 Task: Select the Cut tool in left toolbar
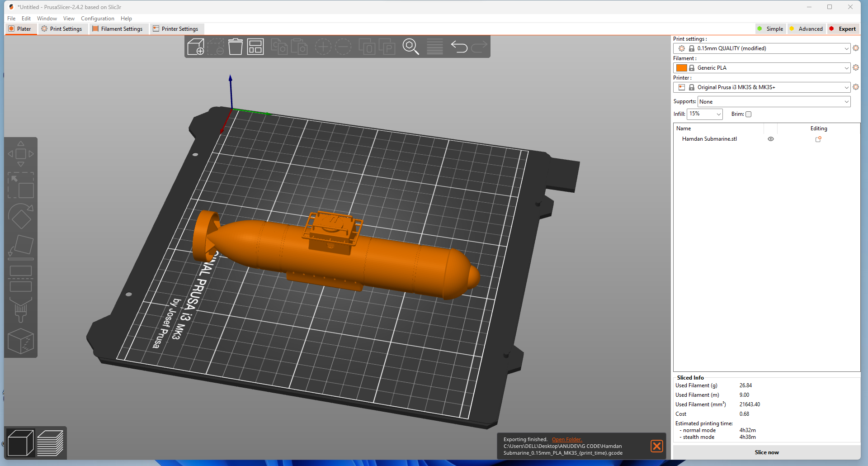[21, 279]
